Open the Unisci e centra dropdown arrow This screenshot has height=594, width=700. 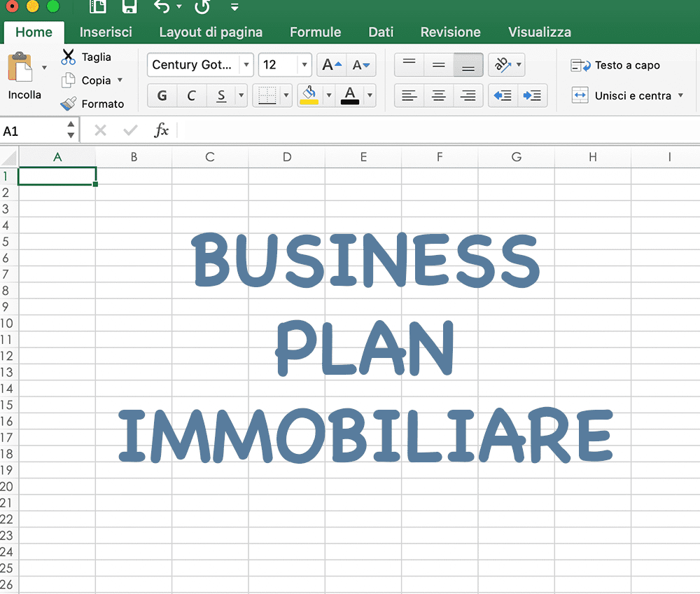[681, 95]
